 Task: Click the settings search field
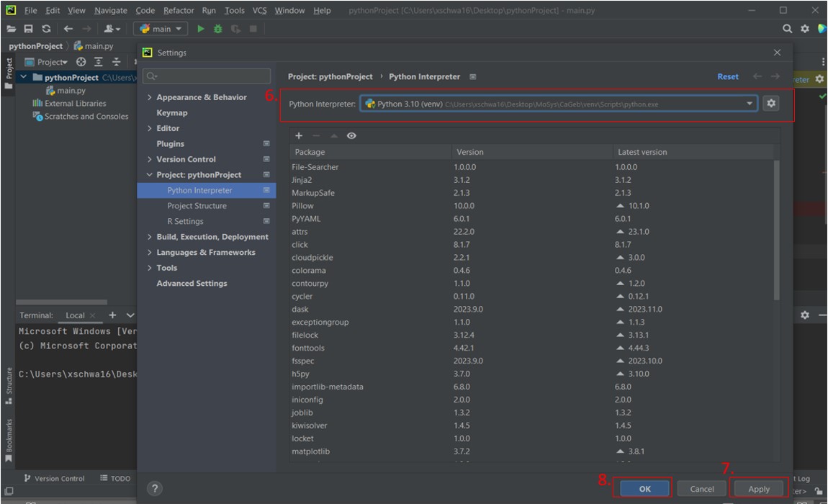point(207,76)
